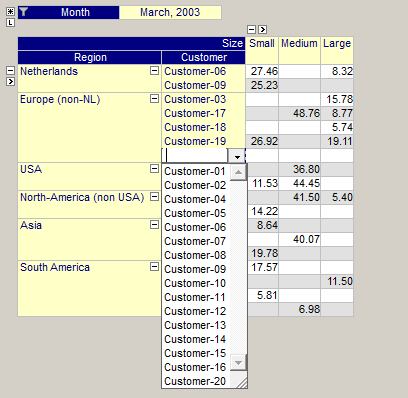Select Customer-01 from the dropdown list
This screenshot has width=408, height=398.
tap(195, 171)
